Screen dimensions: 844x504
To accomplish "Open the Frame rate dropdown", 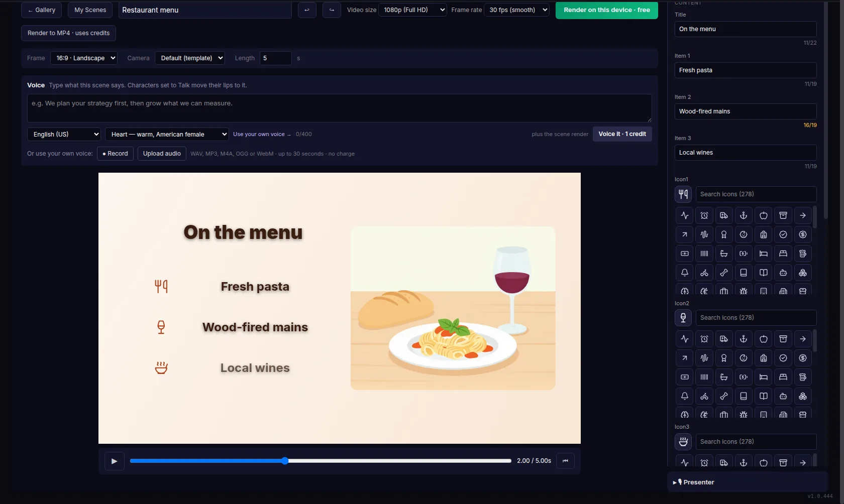I will coord(516,10).
